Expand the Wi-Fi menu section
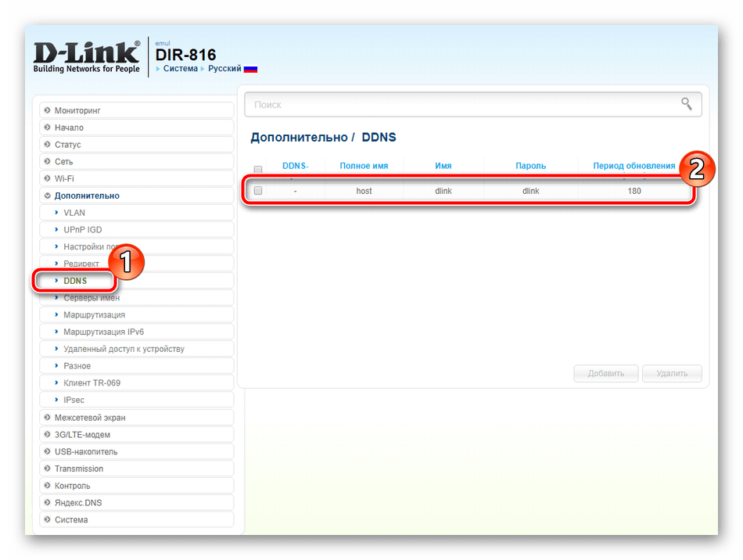743x560 pixels. [x=136, y=178]
